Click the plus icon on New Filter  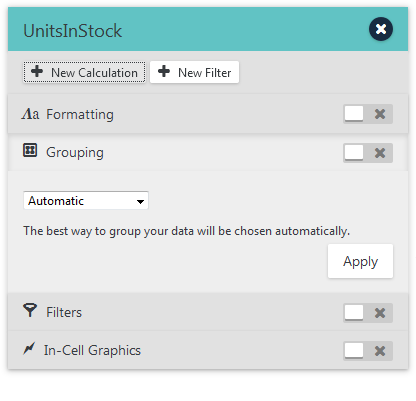164,71
